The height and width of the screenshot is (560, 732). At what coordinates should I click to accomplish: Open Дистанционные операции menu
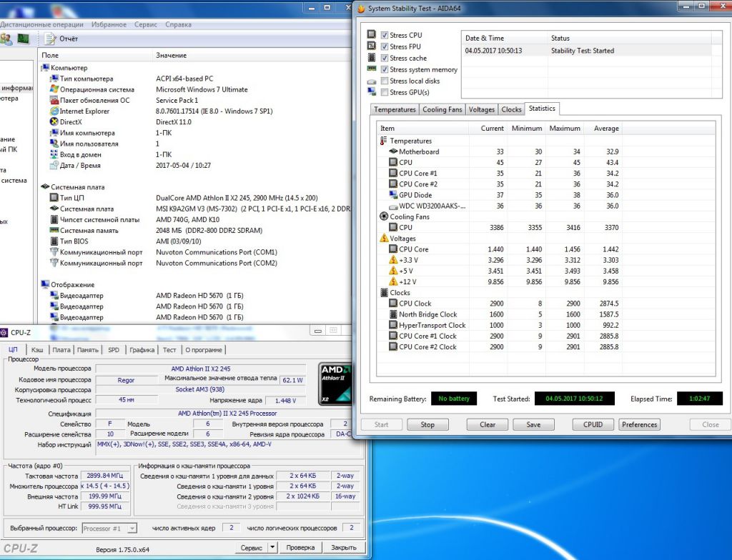point(41,25)
